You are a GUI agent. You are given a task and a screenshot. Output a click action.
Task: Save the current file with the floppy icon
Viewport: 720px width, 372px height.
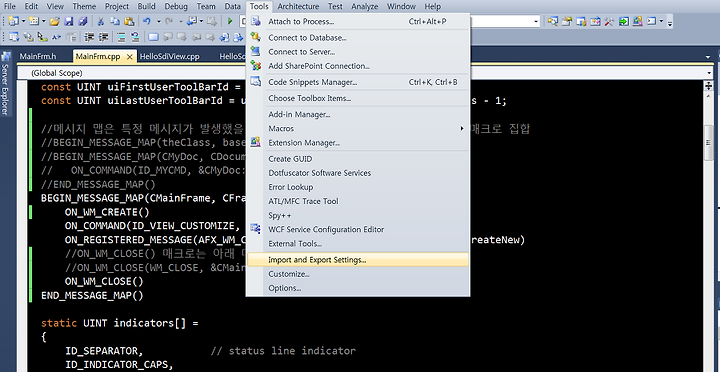coord(68,21)
